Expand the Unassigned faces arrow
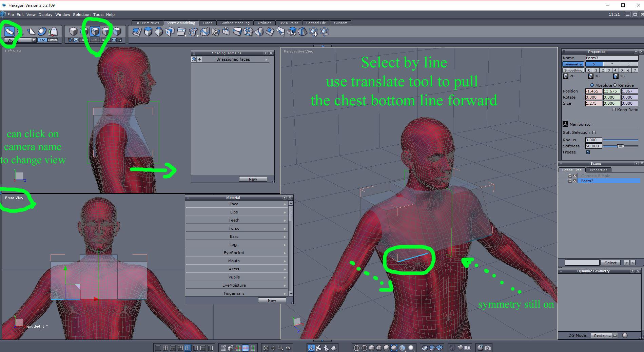Viewport: 644px width, 352px height. (267, 60)
